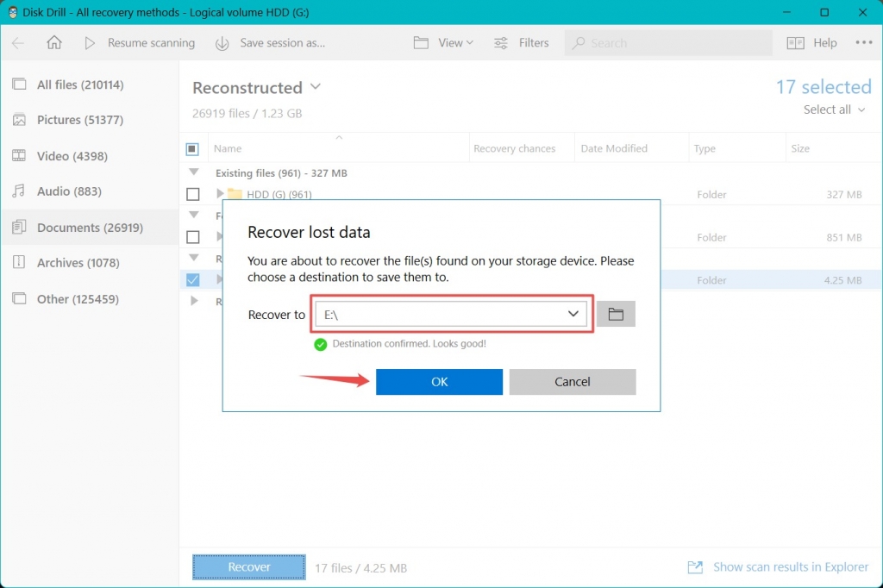
Task: Open the three-dot more options menu
Action: (864, 42)
